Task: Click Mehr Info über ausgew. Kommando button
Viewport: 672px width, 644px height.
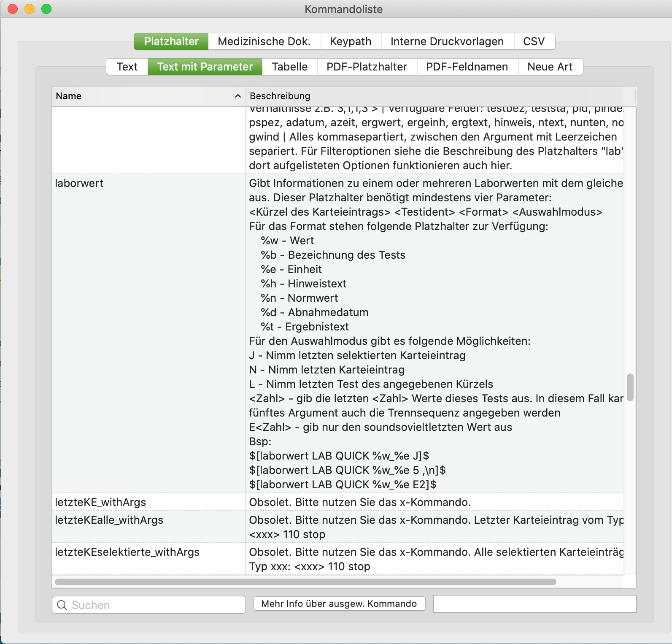Action: [339, 603]
